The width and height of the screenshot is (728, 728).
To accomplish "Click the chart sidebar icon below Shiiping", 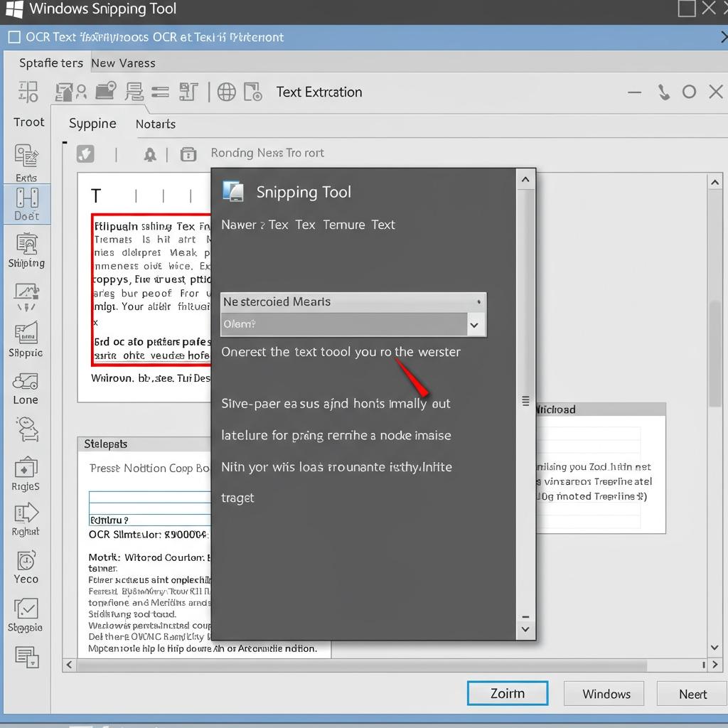I will (x=26, y=297).
